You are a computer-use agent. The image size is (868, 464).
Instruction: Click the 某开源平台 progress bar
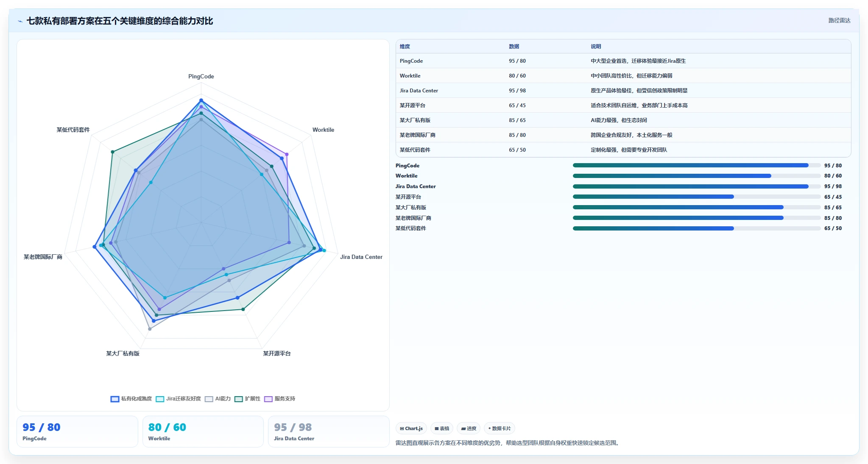(697, 197)
